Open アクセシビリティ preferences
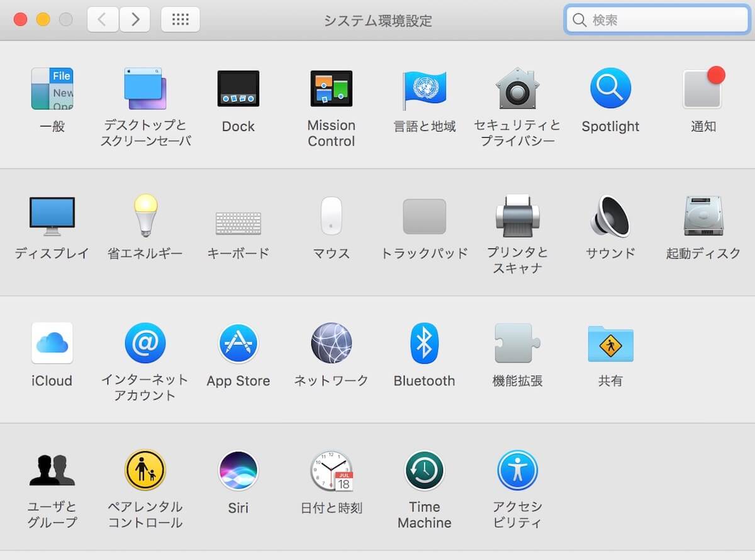 click(x=517, y=470)
